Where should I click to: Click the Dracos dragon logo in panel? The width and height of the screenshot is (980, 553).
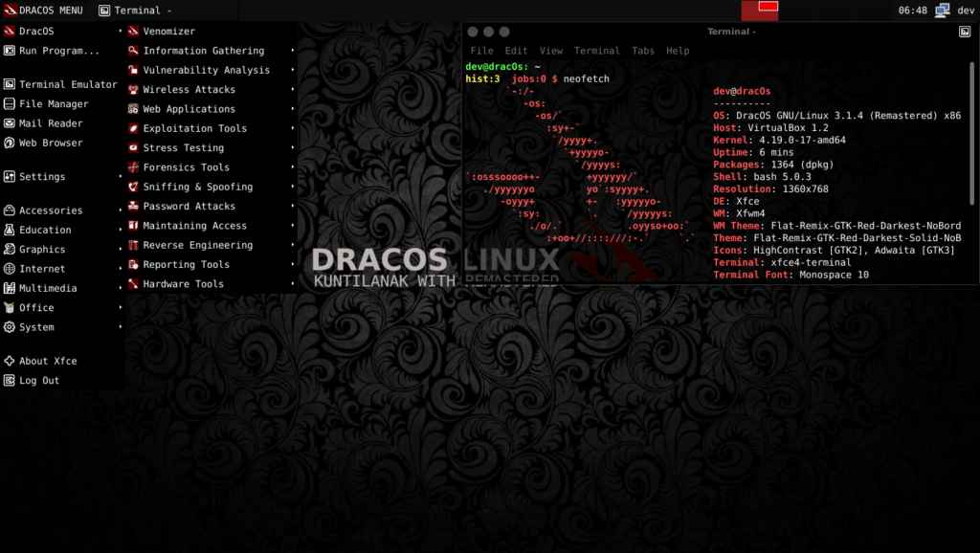(10, 10)
